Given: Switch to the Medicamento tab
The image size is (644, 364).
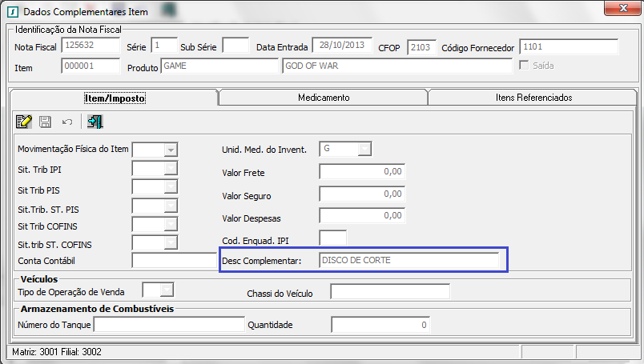Looking at the screenshot, I should [324, 98].
